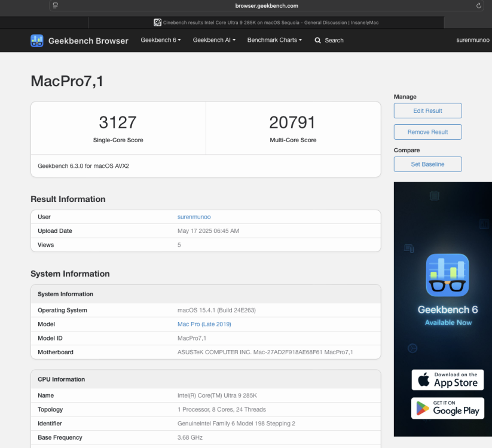Click the Geekbench Browser title link

[88, 41]
